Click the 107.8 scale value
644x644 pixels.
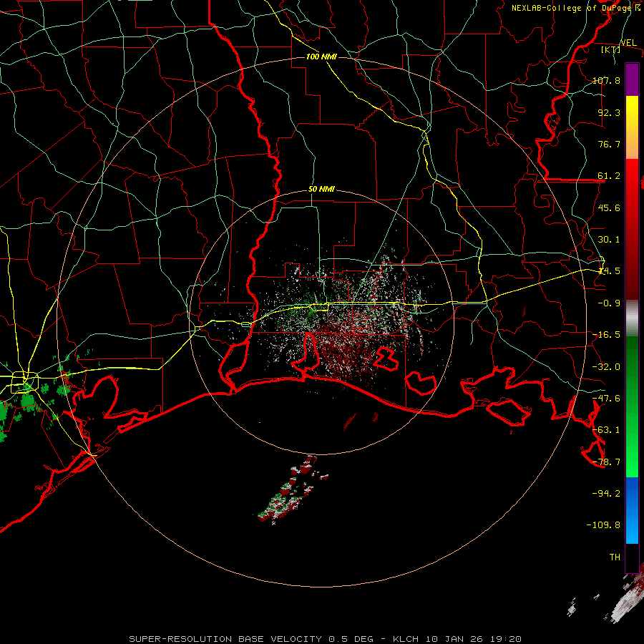click(606, 80)
